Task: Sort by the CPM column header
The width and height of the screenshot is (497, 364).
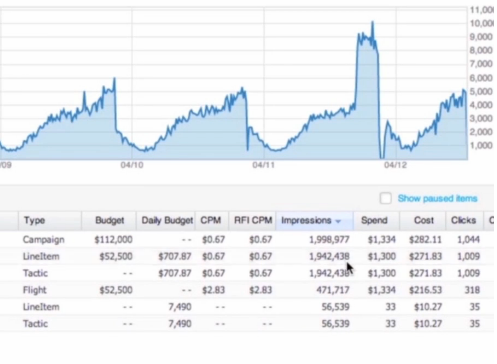Action: coord(211,220)
